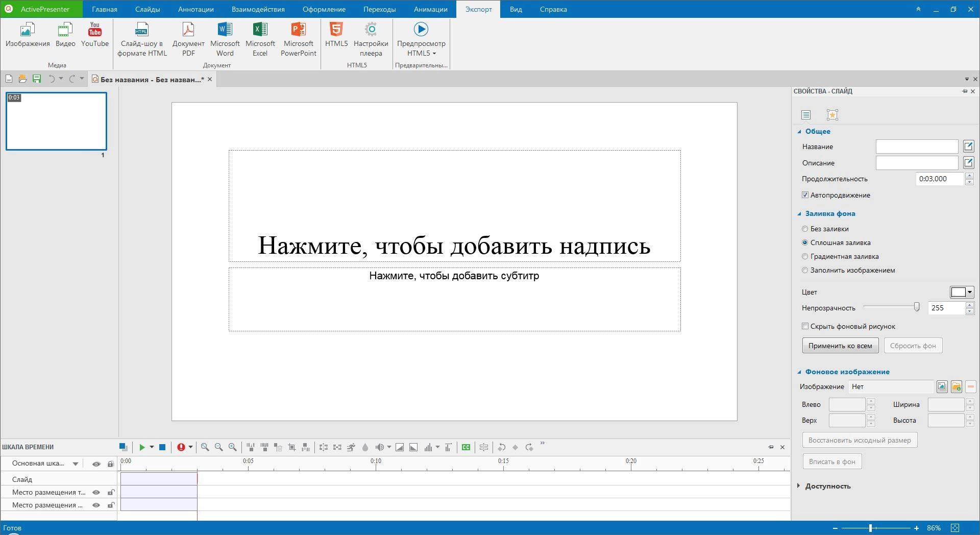The width and height of the screenshot is (980, 535).
Task: Export slides as Изображения
Action: 28,35
